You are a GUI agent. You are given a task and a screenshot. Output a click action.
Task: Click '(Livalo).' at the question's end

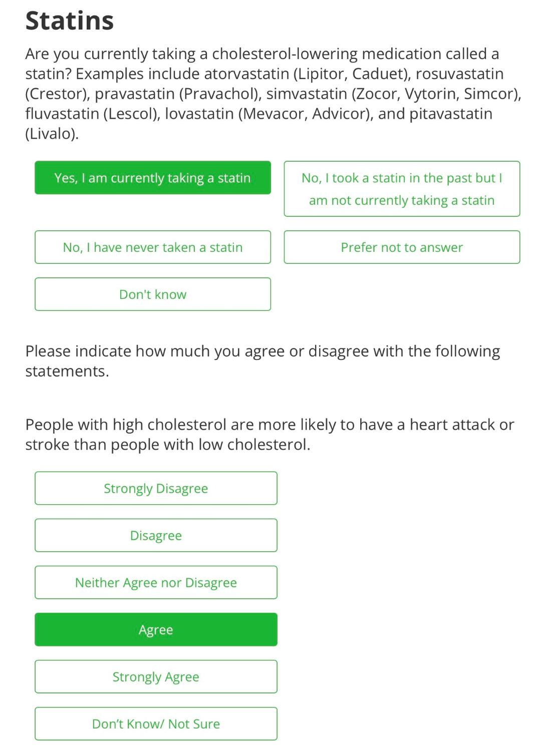(52, 134)
